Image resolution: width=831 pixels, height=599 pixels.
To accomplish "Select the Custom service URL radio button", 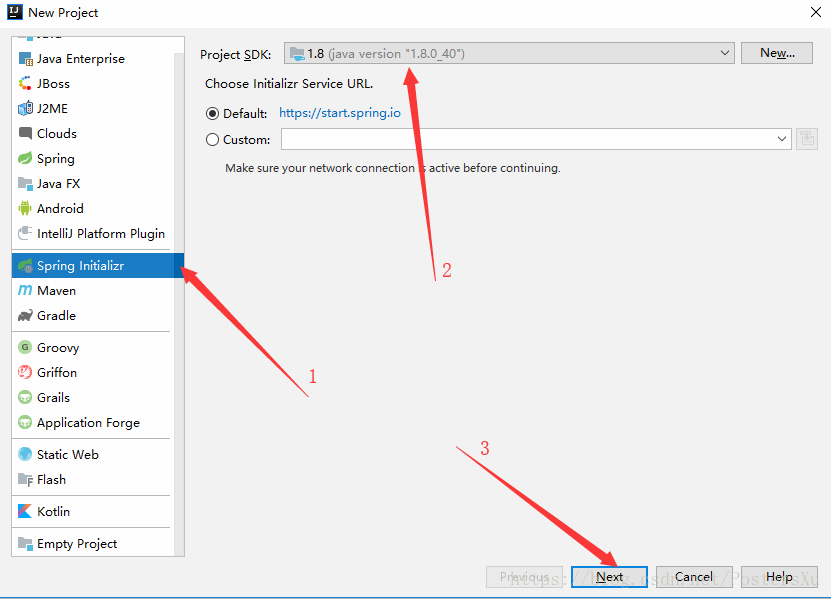I will tap(212, 139).
